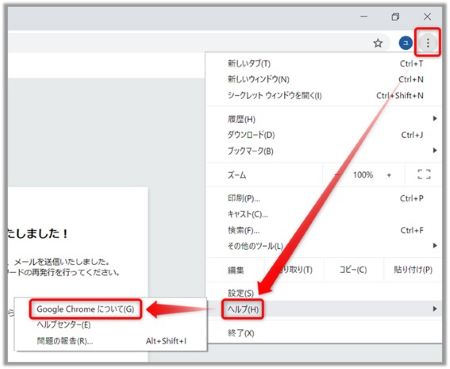450x369 pixels.
Task: Choose 終了(X) menu item
Action: [324, 333]
